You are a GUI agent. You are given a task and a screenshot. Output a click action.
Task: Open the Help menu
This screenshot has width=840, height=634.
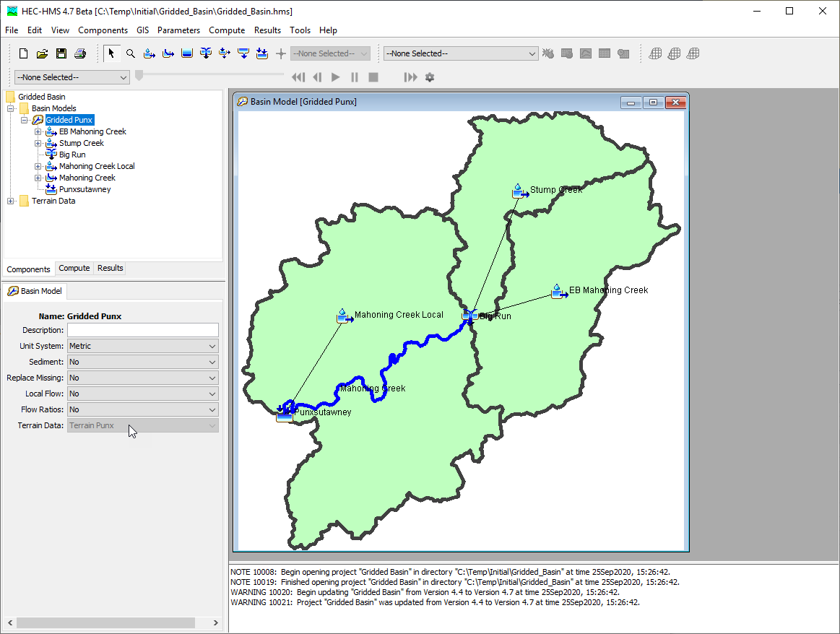click(x=328, y=30)
